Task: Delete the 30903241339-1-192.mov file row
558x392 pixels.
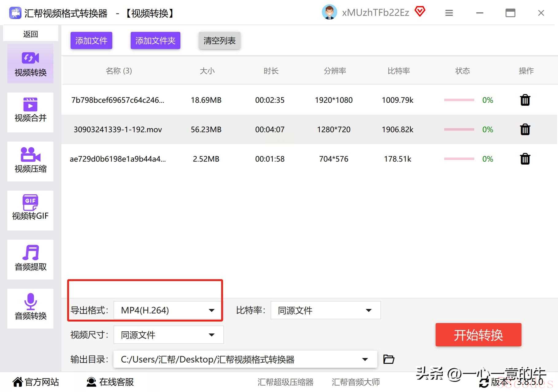Action: 525,129
